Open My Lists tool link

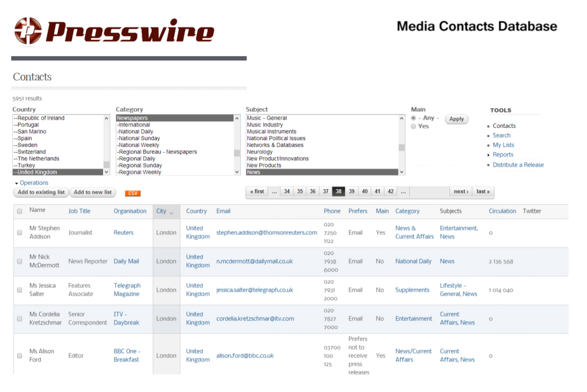coord(503,145)
